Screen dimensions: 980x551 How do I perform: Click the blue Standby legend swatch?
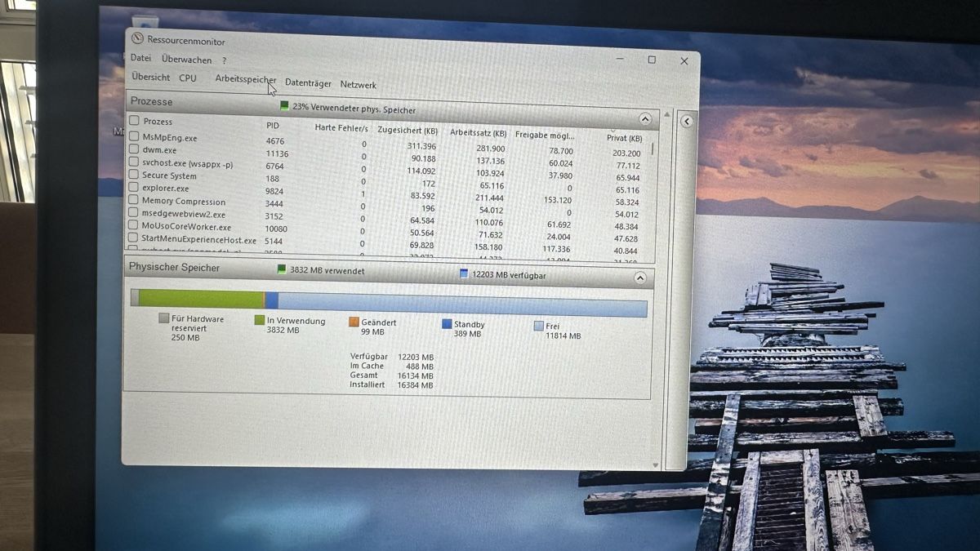click(x=447, y=323)
